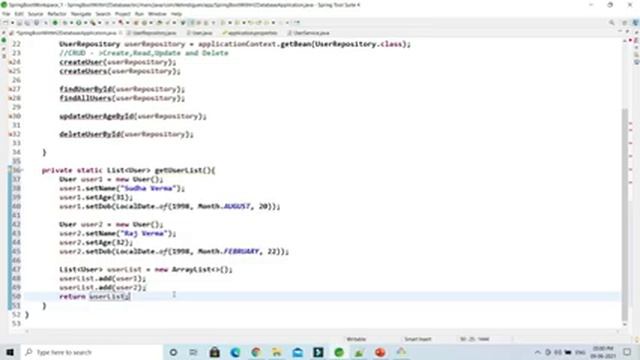Click the warning marker on line 30
The image size is (640, 360).
(10, 116)
